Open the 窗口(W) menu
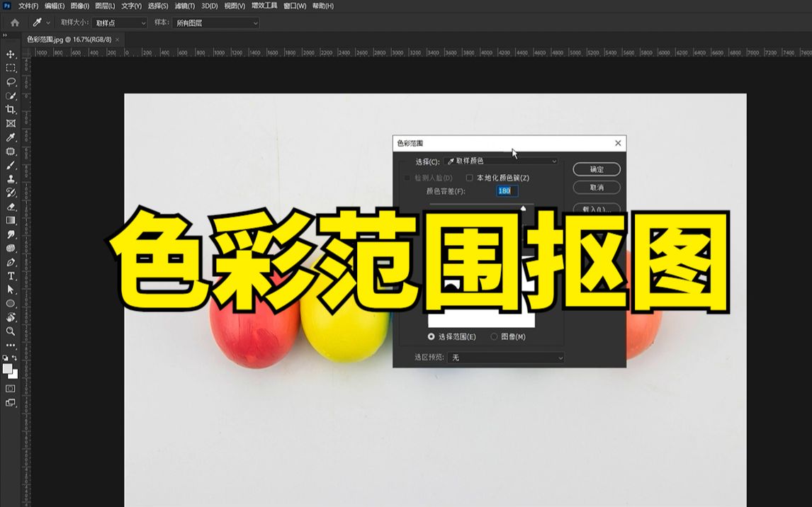Screen dimensions: 812x507 coord(295,6)
